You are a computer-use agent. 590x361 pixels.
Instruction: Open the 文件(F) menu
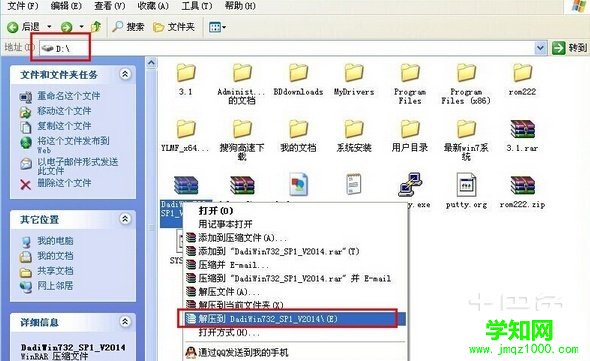[23, 6]
